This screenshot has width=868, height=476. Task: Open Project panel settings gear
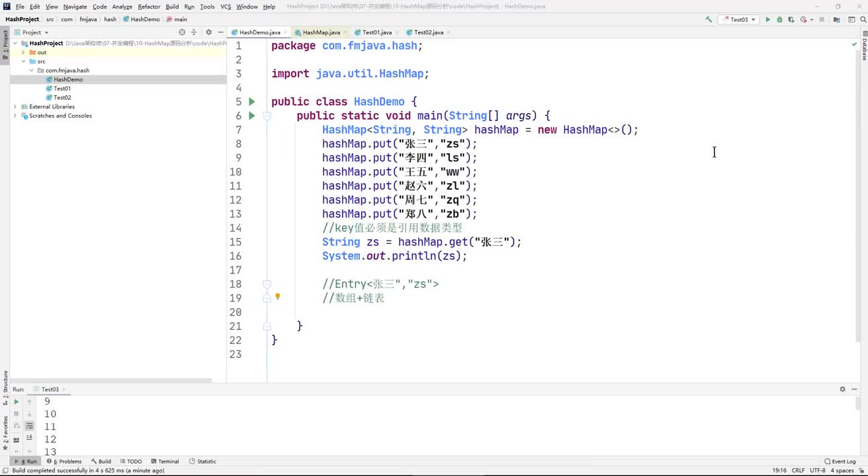(x=208, y=32)
